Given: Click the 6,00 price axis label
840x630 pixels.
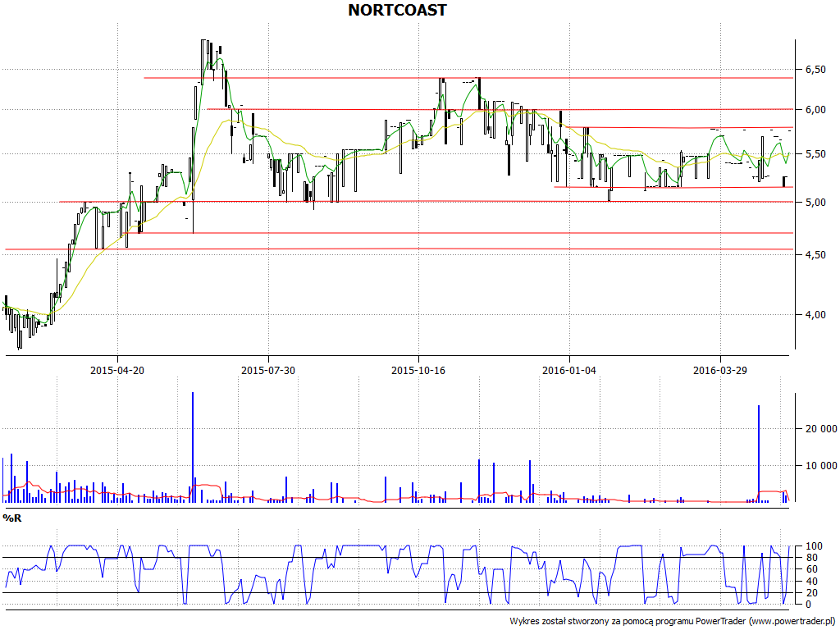Looking at the screenshot, I should point(815,110).
